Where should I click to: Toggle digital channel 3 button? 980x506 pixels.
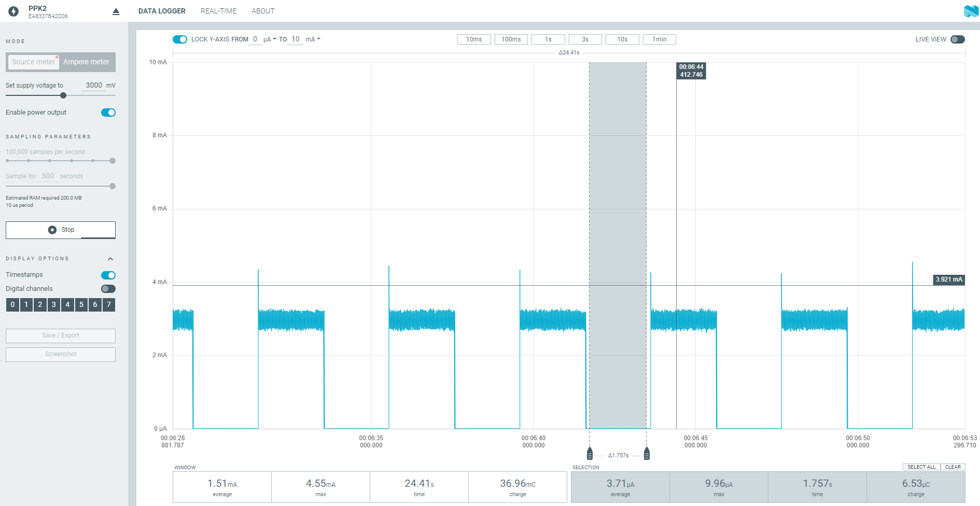pyautogui.click(x=54, y=305)
